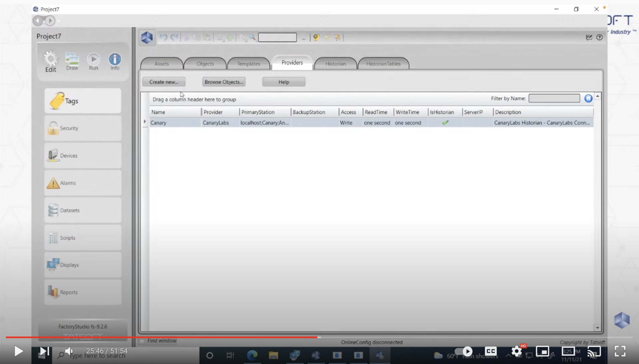Click the Copy toolbar icon
This screenshot has width=639, height=364.
point(197,38)
